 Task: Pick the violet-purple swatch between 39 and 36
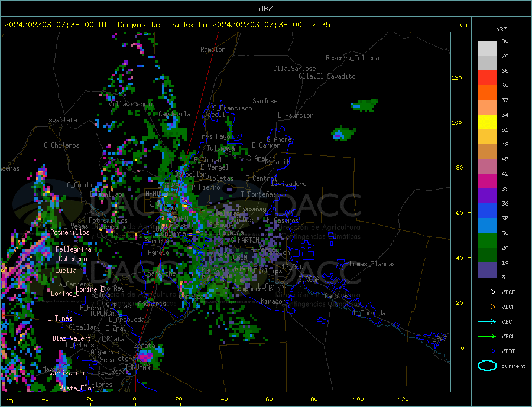[x=487, y=196]
